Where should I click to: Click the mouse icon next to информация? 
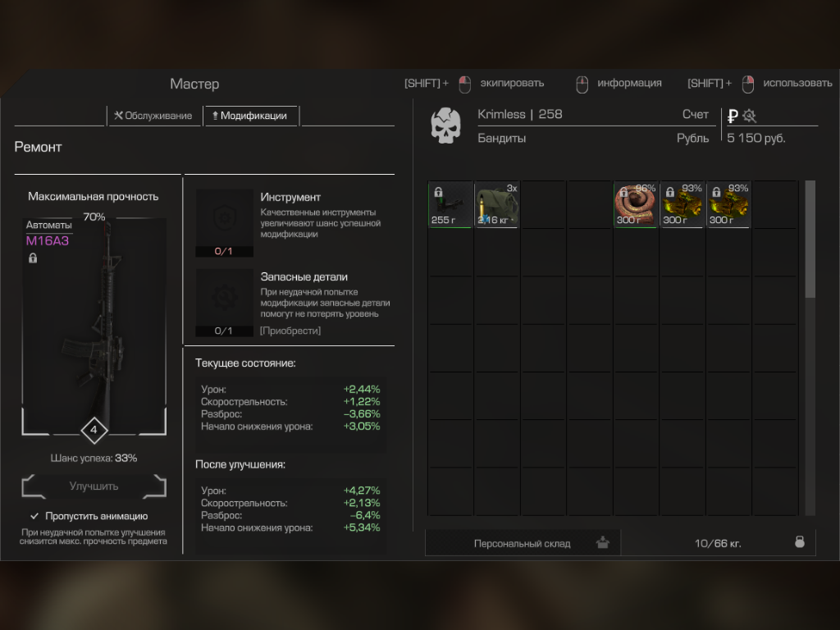[x=582, y=84]
